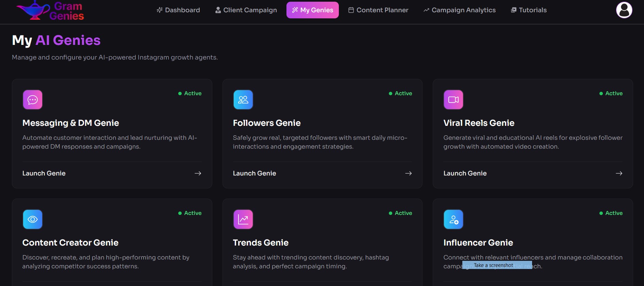Click the 'Safely grow real, targeted followers' description
Screen dimensions: 644x286
(320, 142)
